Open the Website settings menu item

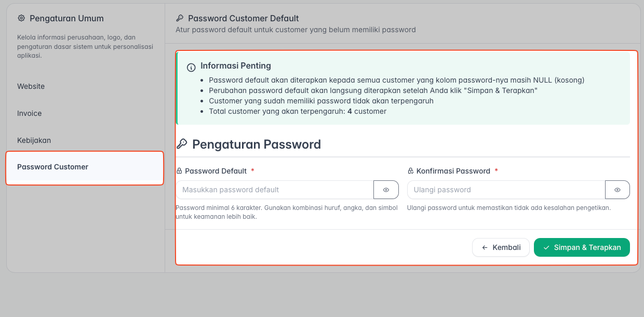click(x=31, y=86)
